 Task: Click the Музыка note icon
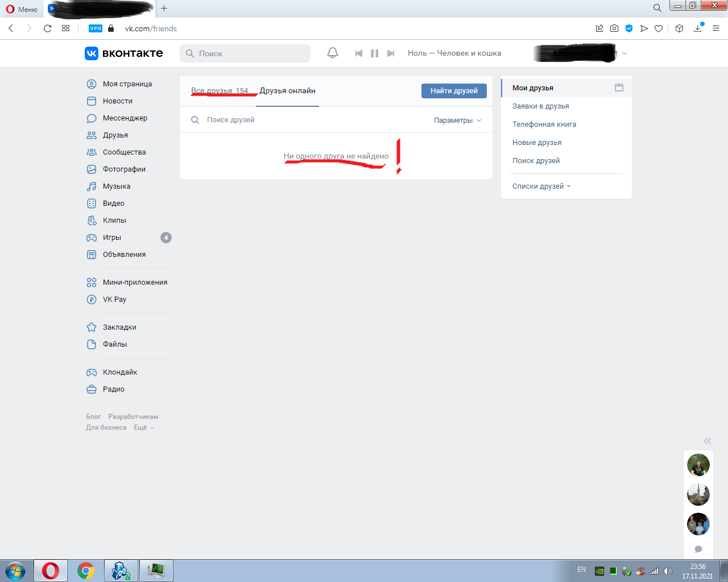click(92, 186)
